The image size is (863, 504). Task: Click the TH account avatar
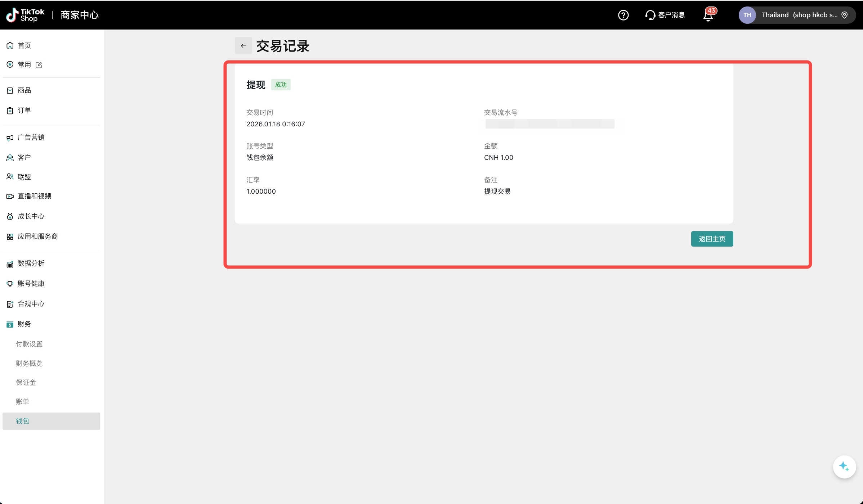(x=747, y=15)
